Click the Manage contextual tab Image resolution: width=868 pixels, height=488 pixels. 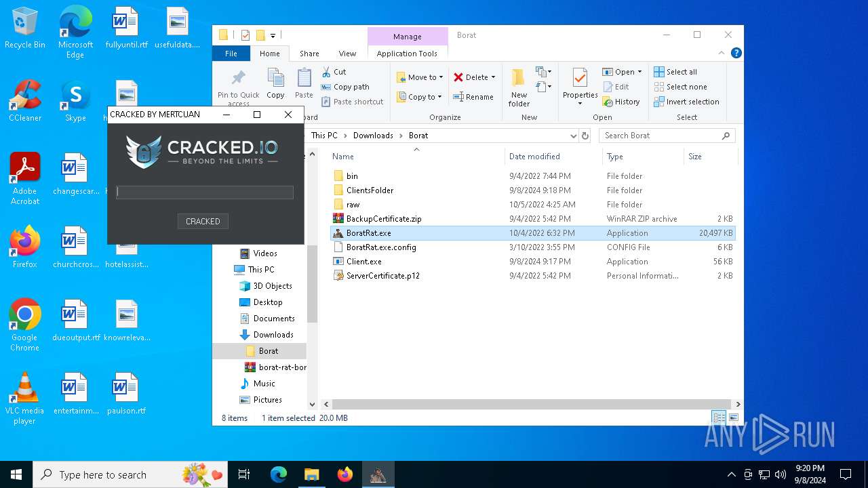click(408, 37)
